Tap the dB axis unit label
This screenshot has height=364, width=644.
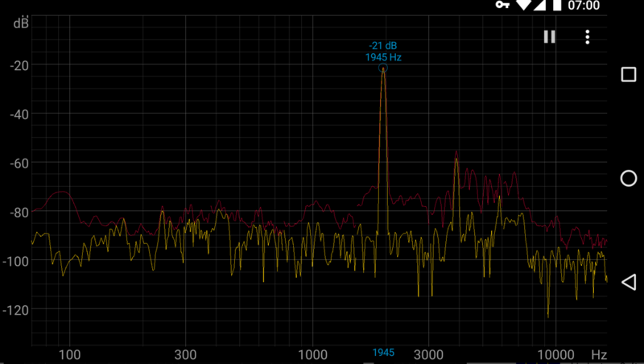(x=21, y=23)
